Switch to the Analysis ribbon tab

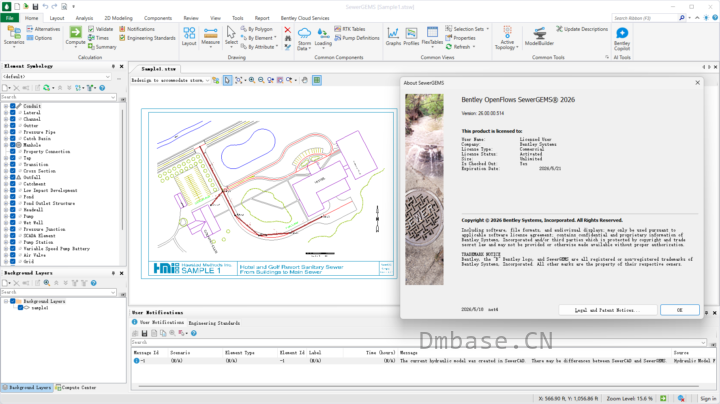coord(84,18)
